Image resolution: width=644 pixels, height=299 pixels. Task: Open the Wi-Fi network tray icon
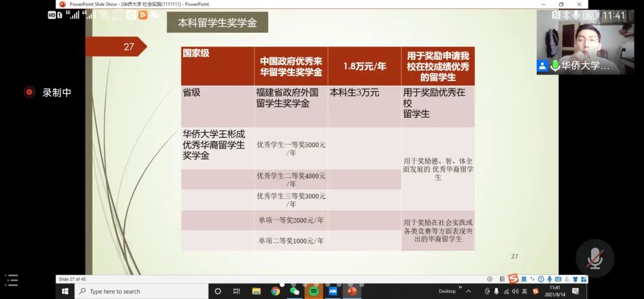506,291
